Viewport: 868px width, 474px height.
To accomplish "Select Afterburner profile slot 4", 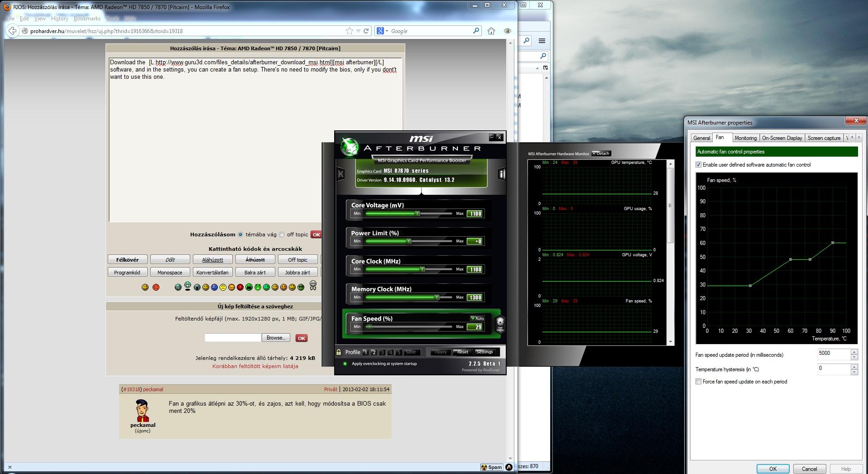I will 390,352.
